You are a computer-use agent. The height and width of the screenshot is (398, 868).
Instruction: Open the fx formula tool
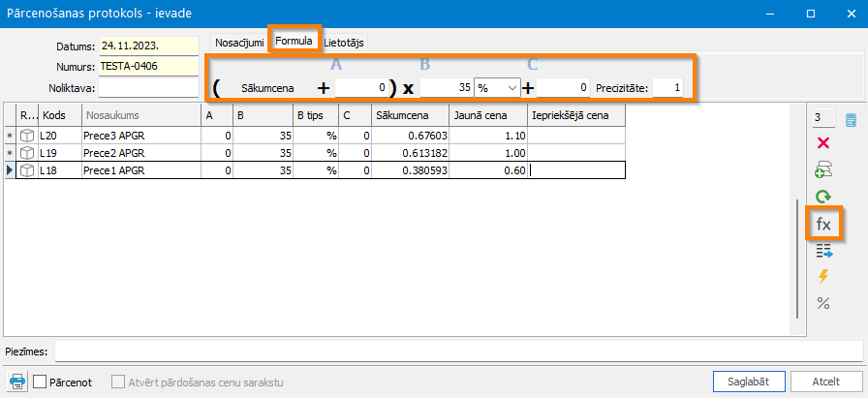(823, 224)
